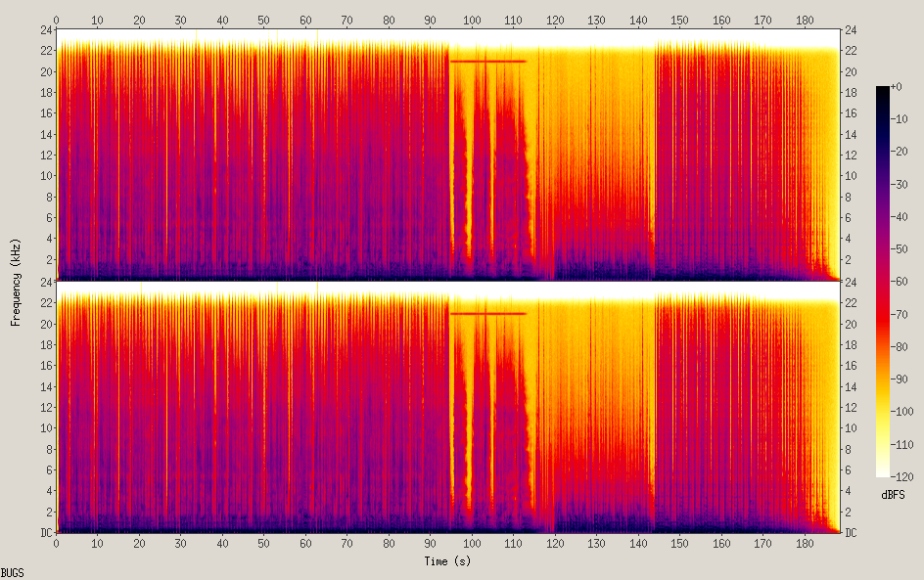The image size is (924, 580).
Task: Click the BUGS text in the bottom-left corner
Action: (13, 572)
